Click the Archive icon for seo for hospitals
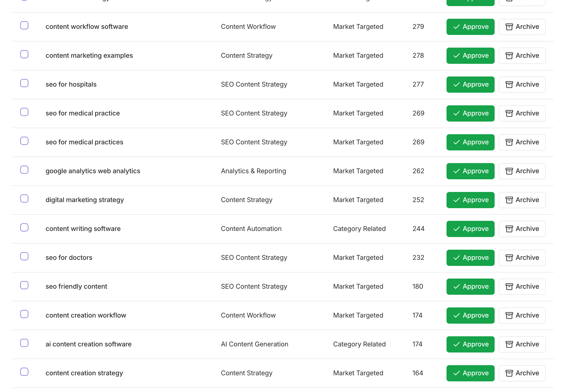Screen dimensions: 566x392 (509, 84)
